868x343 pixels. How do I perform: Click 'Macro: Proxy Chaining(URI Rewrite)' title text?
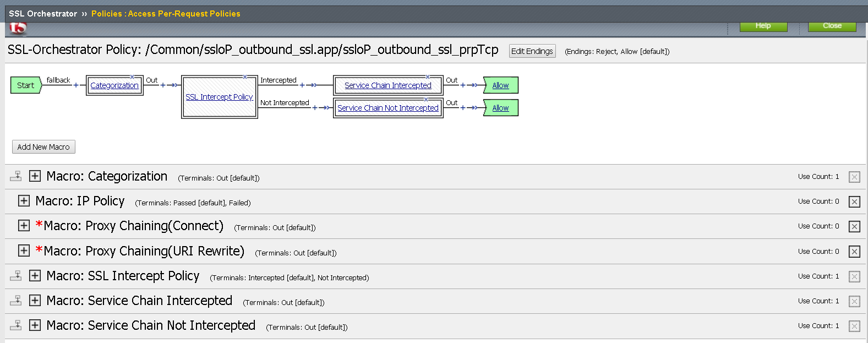[144, 251]
